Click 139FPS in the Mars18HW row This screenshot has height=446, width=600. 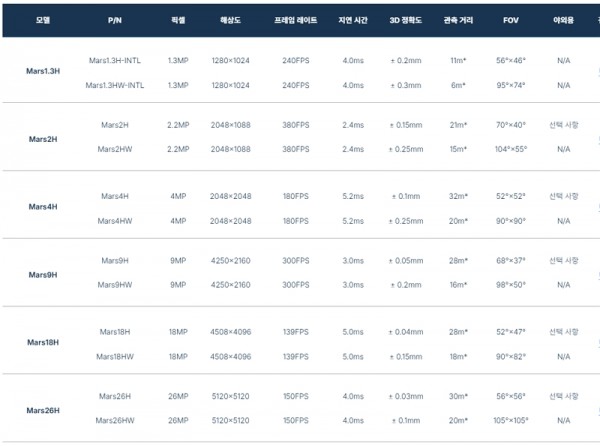point(295,357)
